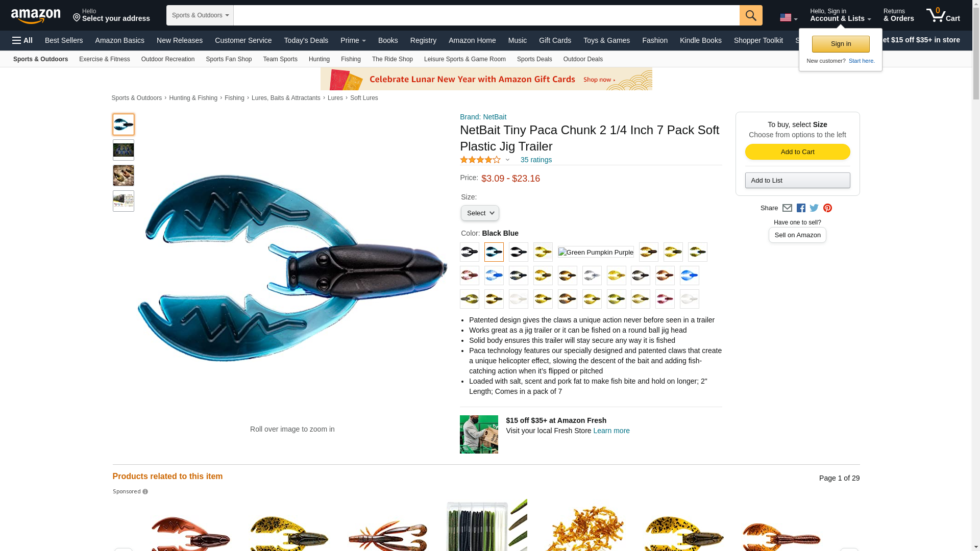Click the yellow Sign in button

coord(841,44)
